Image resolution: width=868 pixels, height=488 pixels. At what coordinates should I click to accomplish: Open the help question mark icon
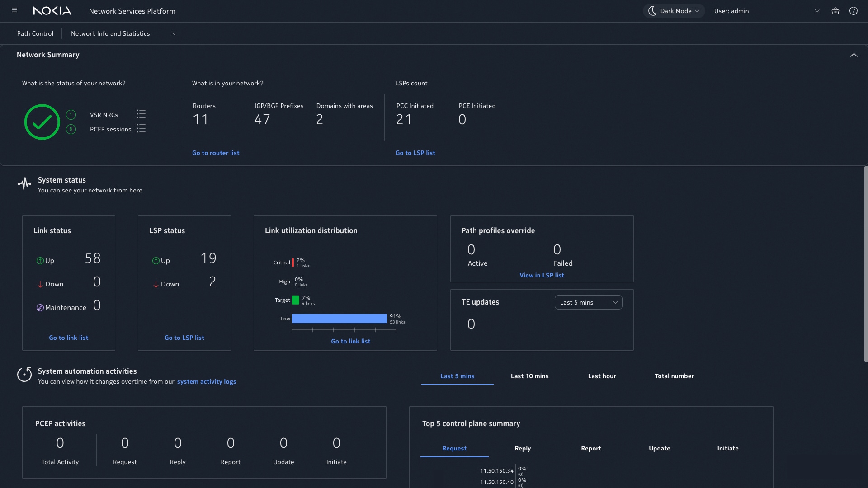[x=853, y=11]
